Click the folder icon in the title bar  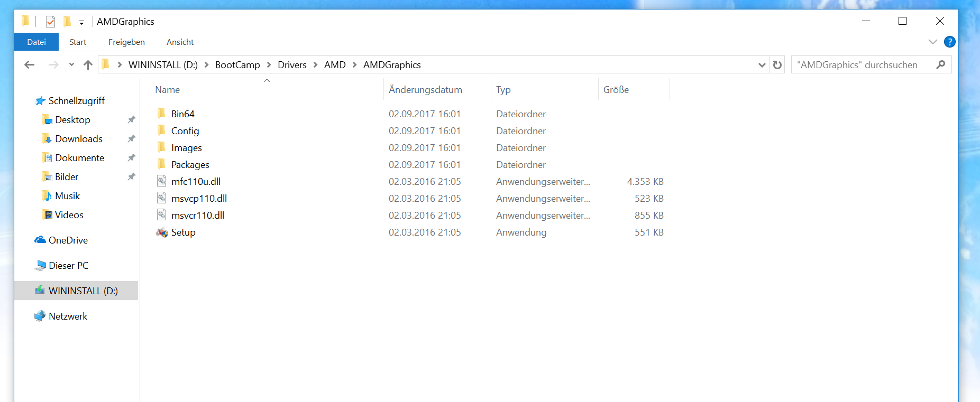[x=25, y=21]
